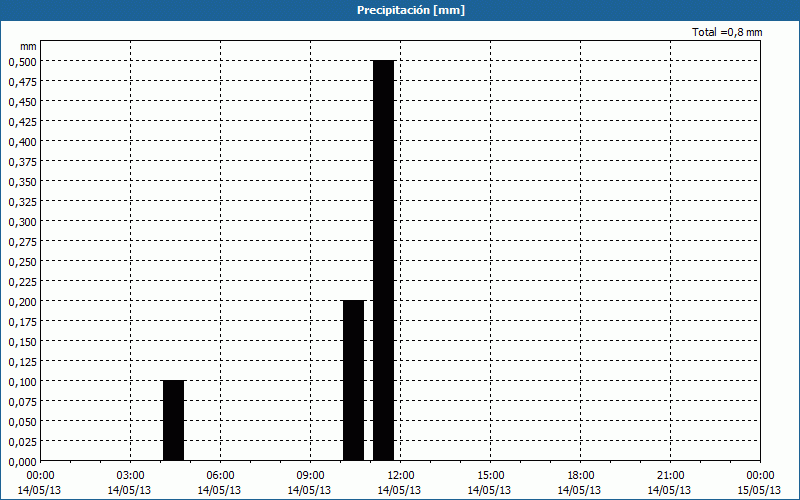Click the 0,200 mm precipitation bar

point(354,381)
